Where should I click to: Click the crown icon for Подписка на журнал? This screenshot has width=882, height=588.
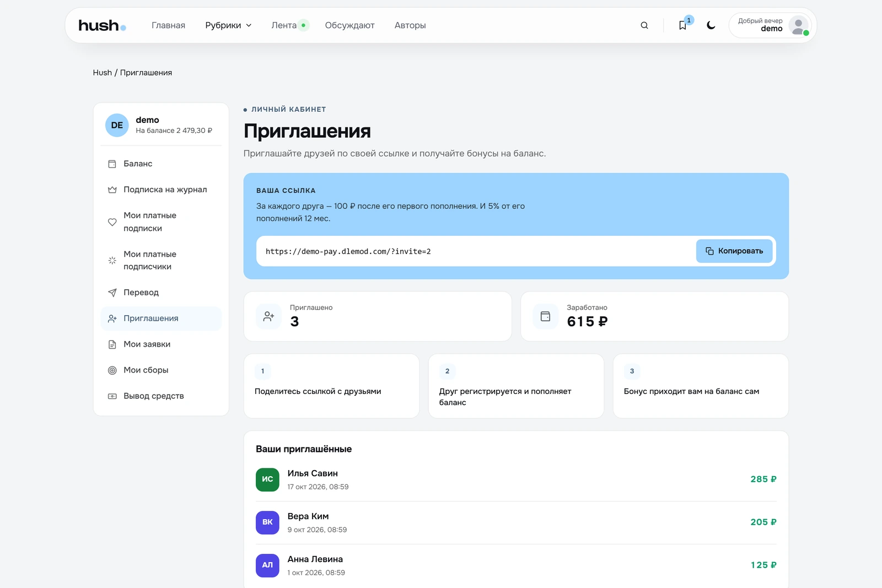tap(112, 190)
